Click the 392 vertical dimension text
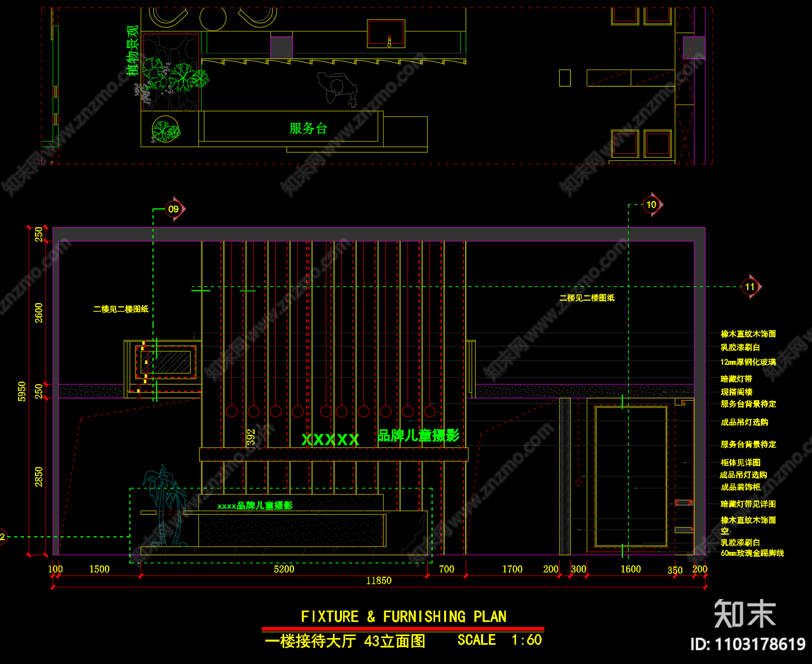Image resolution: width=812 pixels, height=664 pixels. pyautogui.click(x=251, y=438)
